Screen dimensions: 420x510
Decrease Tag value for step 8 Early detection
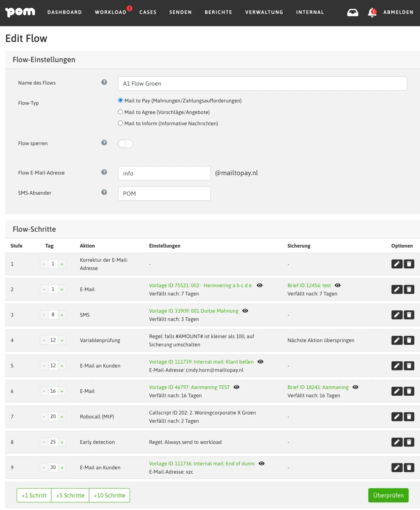click(44, 442)
